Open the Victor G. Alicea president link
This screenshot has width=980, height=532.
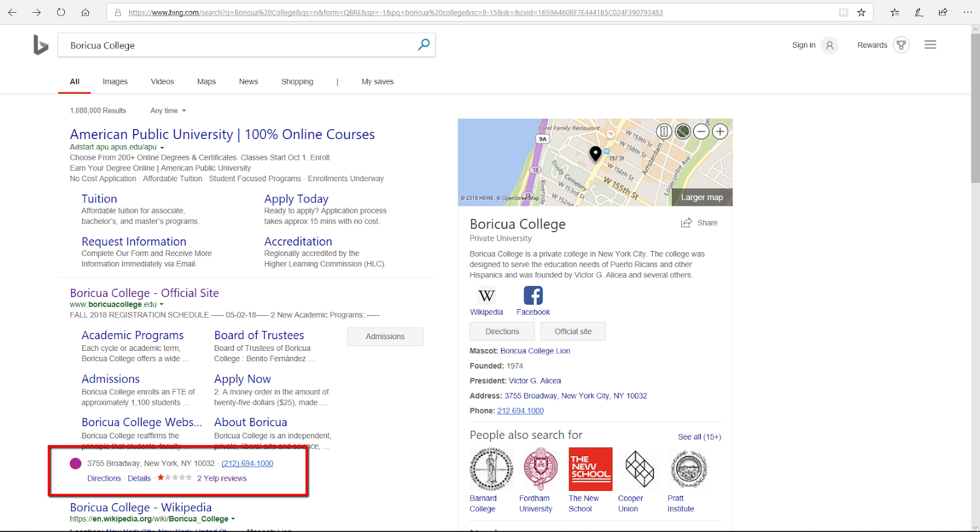click(535, 381)
